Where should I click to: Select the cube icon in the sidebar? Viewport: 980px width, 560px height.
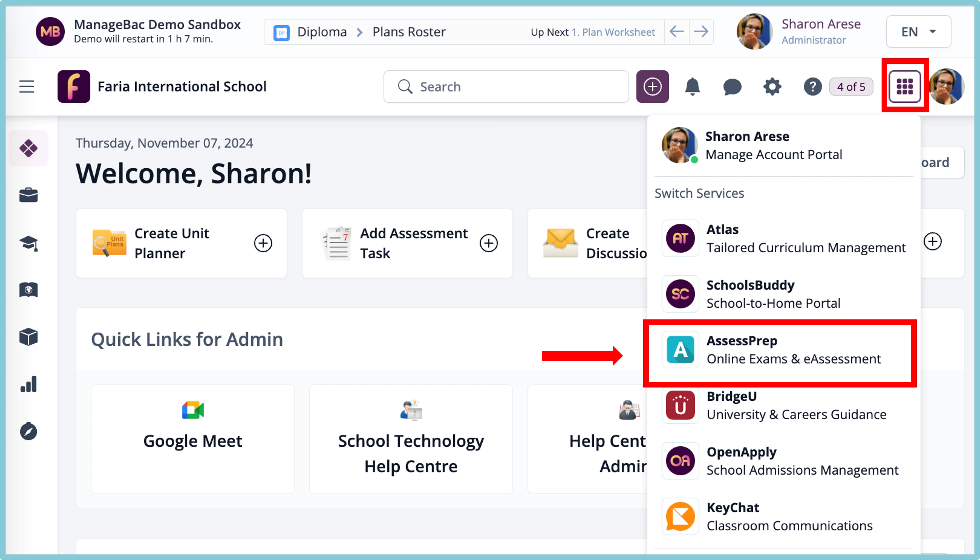(x=28, y=337)
